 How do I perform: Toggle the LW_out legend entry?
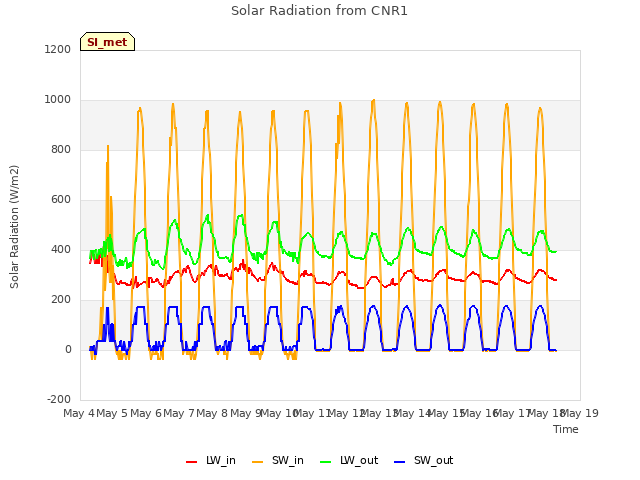pos(349,461)
